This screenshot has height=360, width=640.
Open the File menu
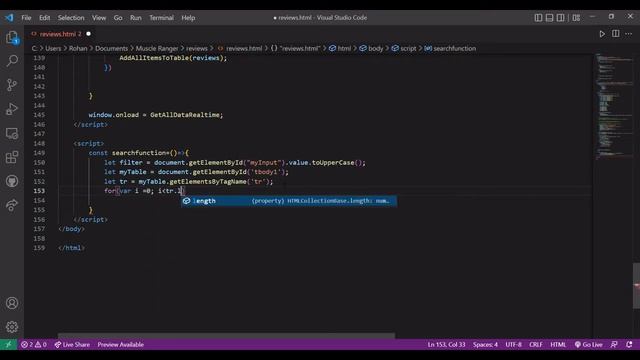point(27,18)
